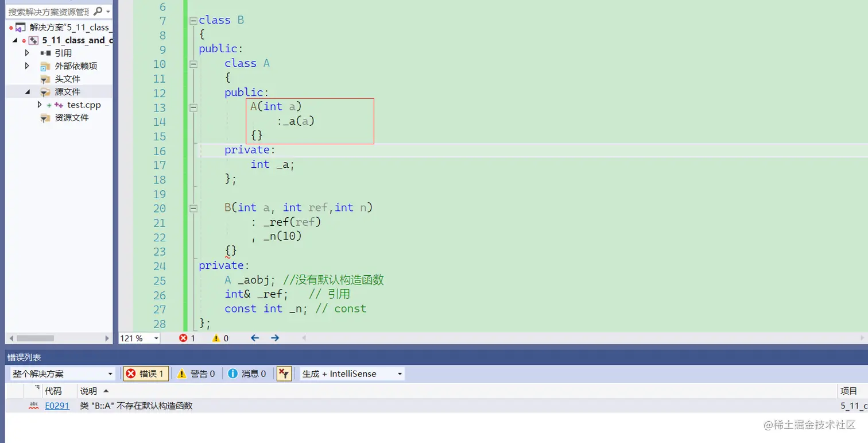The width and height of the screenshot is (868, 443).
Task: Click the 错误列表 panel title
Action: point(24,357)
